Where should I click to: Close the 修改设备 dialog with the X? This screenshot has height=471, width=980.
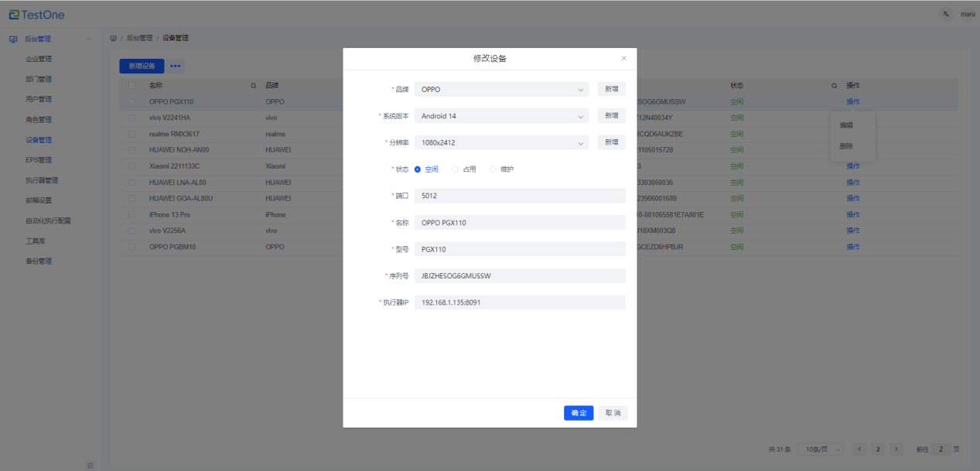click(x=624, y=58)
